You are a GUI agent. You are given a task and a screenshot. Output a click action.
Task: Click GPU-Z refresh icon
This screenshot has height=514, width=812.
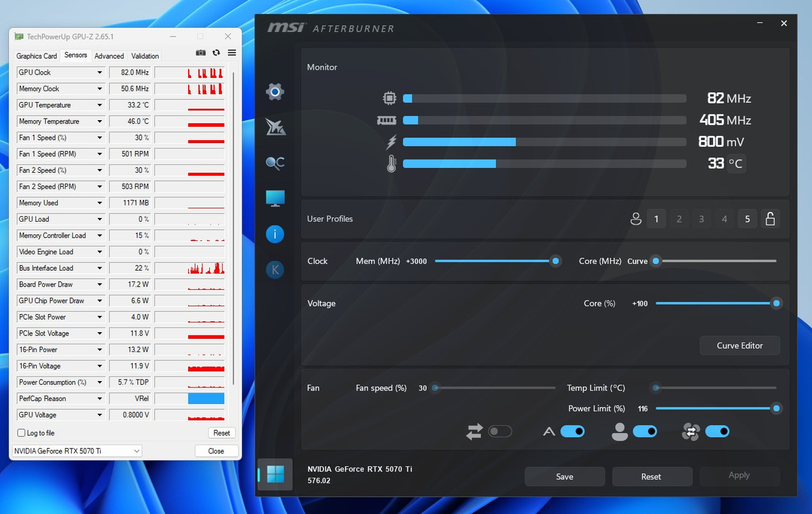click(216, 53)
